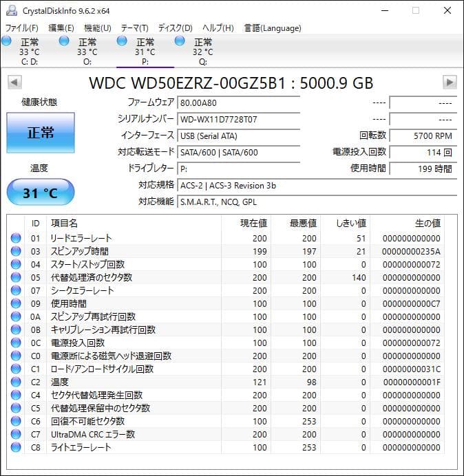Viewport: 464px width, 476px height.
Task: Click status orb for attribute 09 使用時間
Action: [16, 303]
